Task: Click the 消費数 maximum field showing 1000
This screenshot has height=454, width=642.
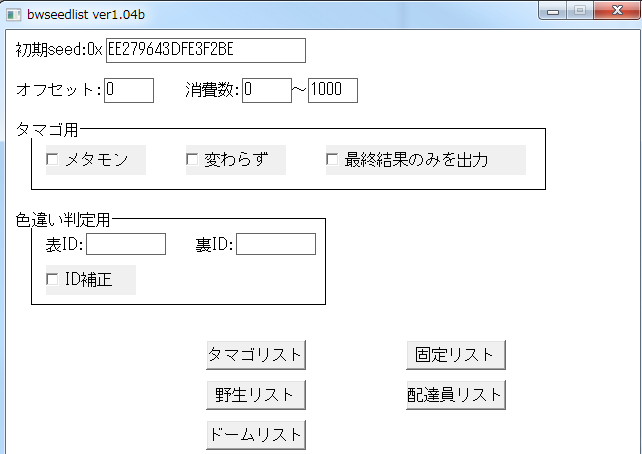Action: (333, 90)
